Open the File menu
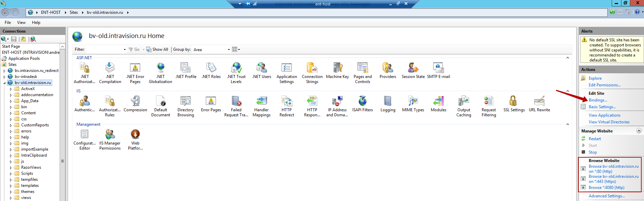 8,23
